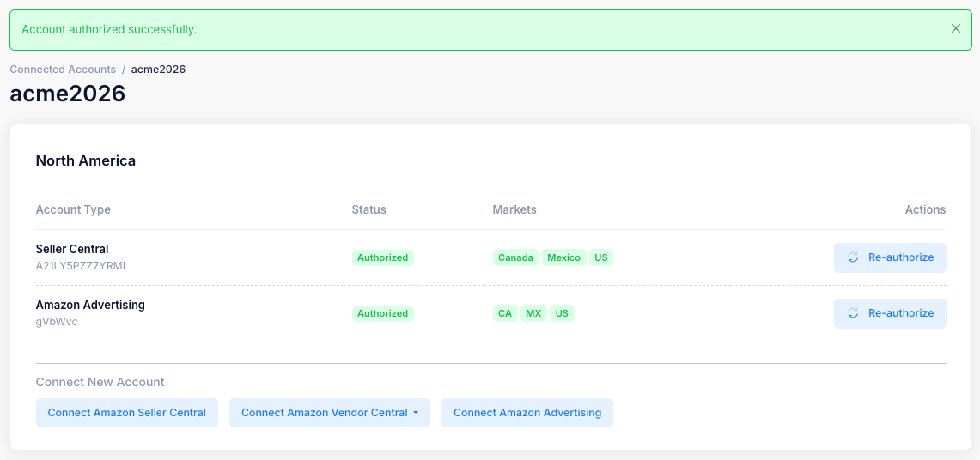Image resolution: width=980 pixels, height=460 pixels.
Task: Click Seller Central Authorized status badge
Action: coord(383,257)
